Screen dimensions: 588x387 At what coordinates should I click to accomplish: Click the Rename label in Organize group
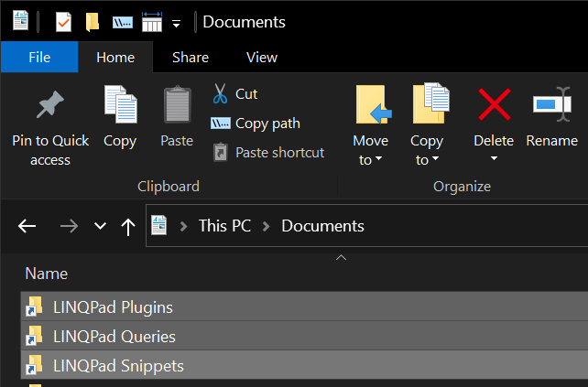551,141
